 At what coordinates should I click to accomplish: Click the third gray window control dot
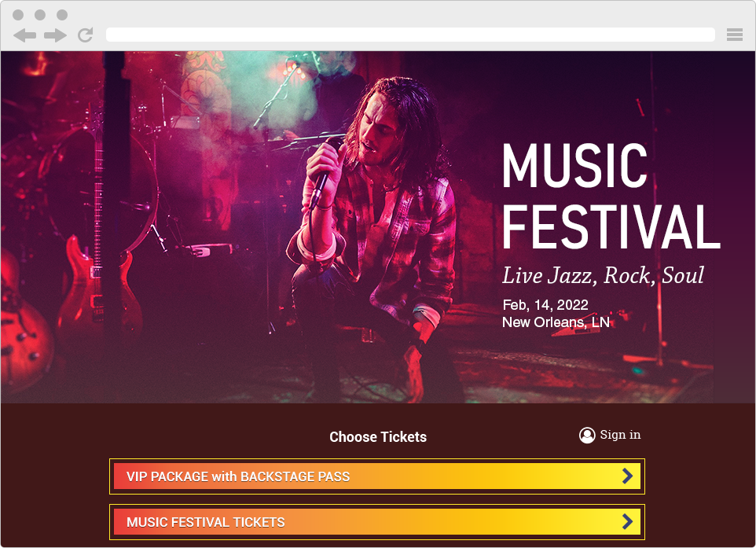(x=62, y=15)
